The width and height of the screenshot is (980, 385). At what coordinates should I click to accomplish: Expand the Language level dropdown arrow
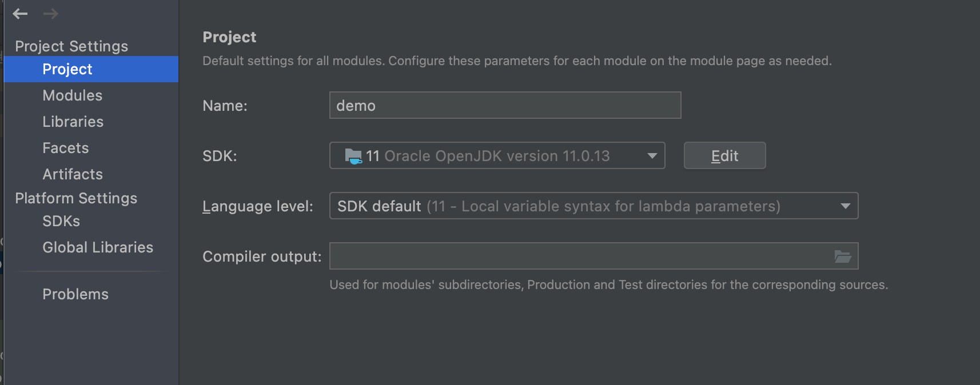(845, 206)
